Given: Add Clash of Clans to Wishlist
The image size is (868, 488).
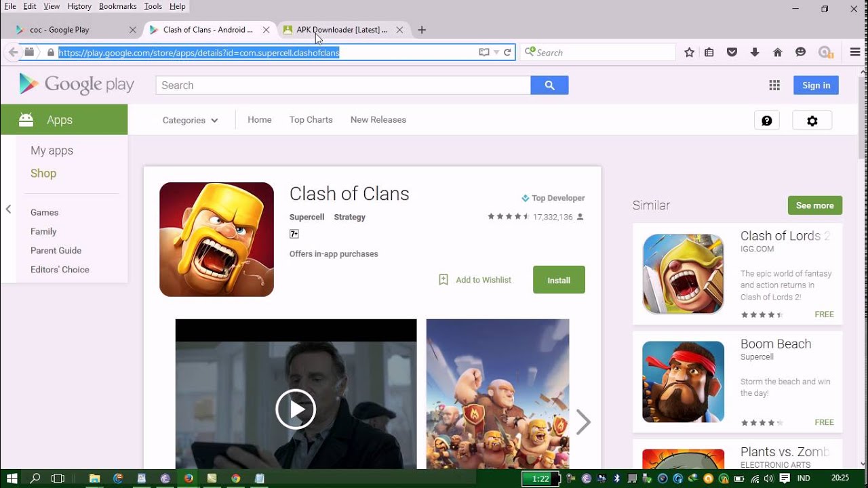Looking at the screenshot, I should coord(475,280).
